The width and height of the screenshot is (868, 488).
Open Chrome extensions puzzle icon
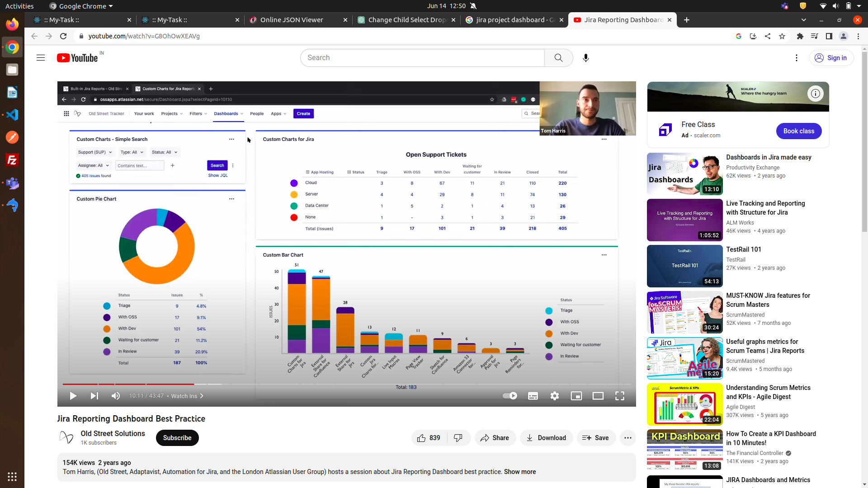800,36
